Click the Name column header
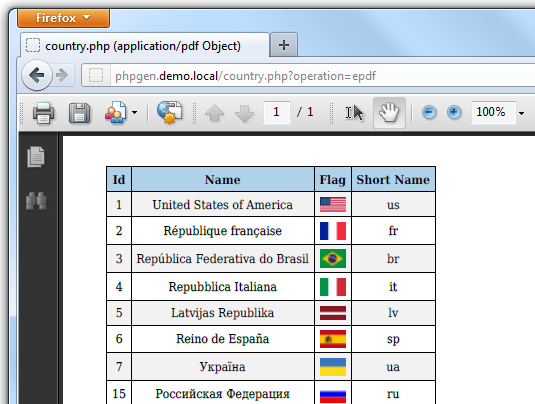The image size is (535, 404). coord(222,179)
